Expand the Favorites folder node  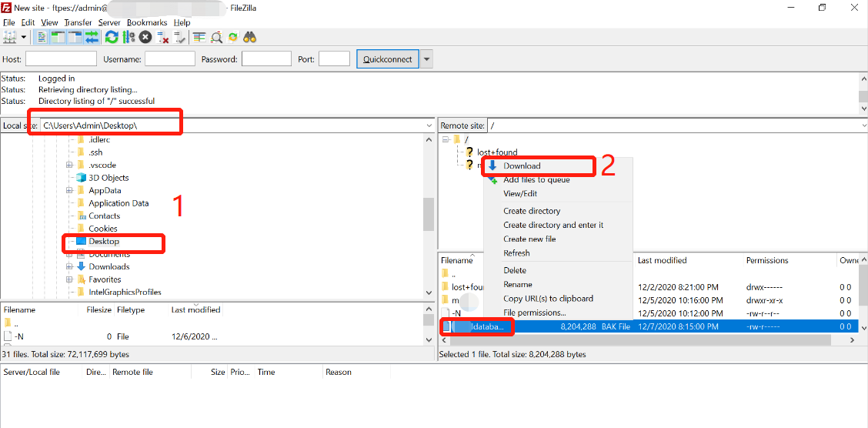[x=69, y=279]
